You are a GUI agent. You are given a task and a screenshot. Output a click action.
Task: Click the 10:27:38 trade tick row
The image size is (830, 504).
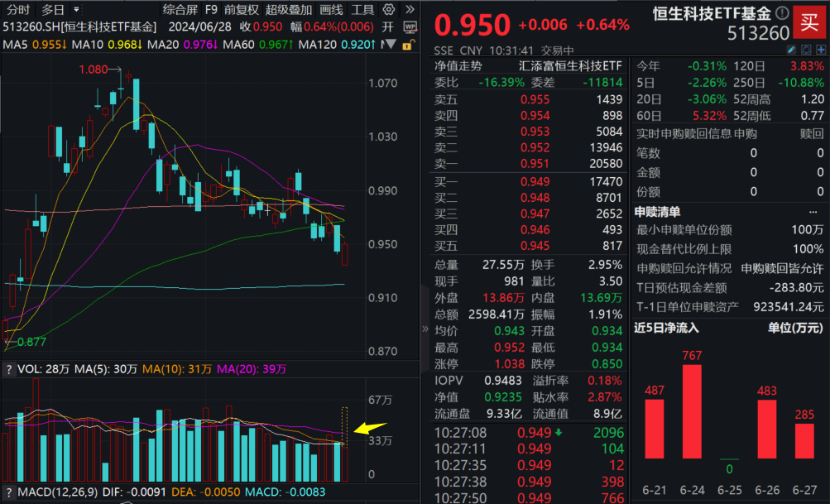pyautogui.click(x=529, y=482)
